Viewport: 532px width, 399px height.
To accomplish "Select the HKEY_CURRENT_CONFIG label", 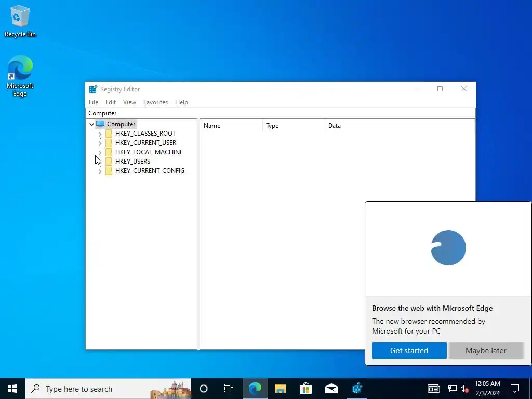I will [x=150, y=170].
